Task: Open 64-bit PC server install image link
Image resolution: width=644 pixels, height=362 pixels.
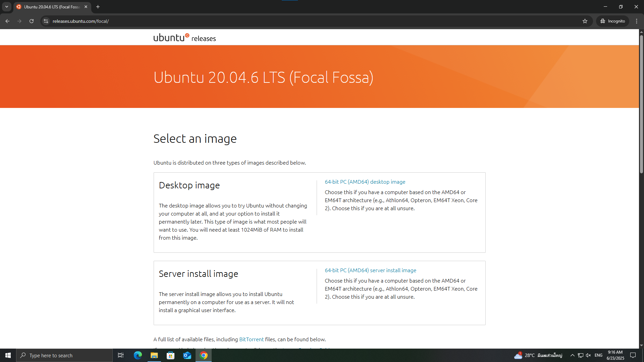Action: point(370,270)
